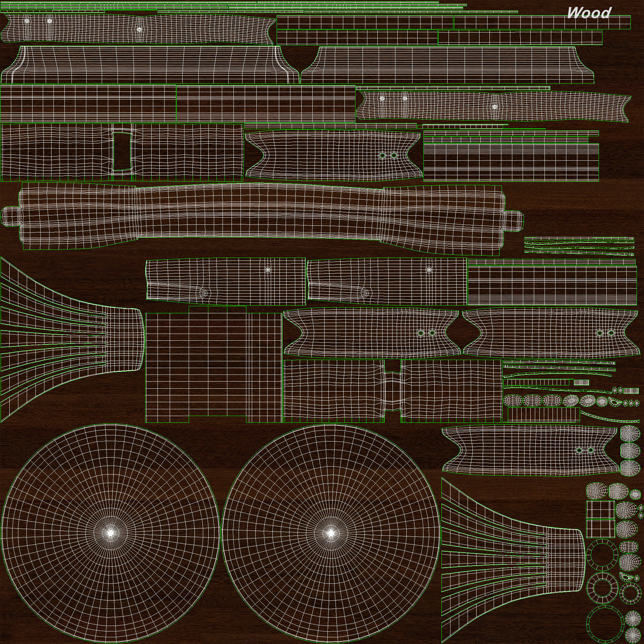Select the wavy strip island with knots at upper right
The image size is (644, 644).
pos(493,106)
